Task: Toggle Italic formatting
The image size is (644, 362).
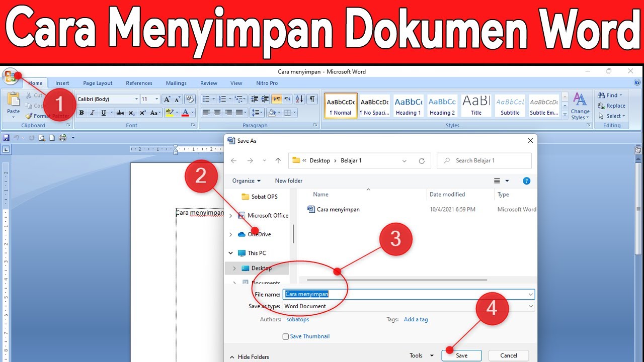Action: (92, 113)
